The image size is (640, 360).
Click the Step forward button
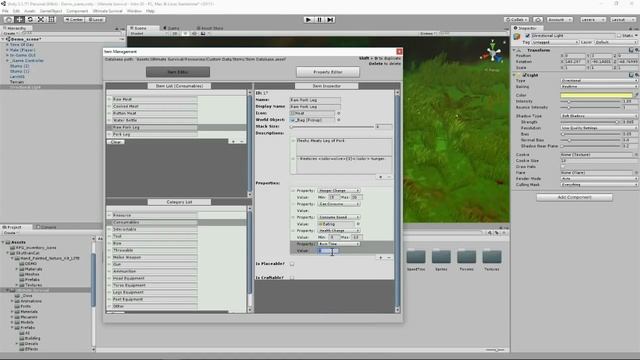330,20
